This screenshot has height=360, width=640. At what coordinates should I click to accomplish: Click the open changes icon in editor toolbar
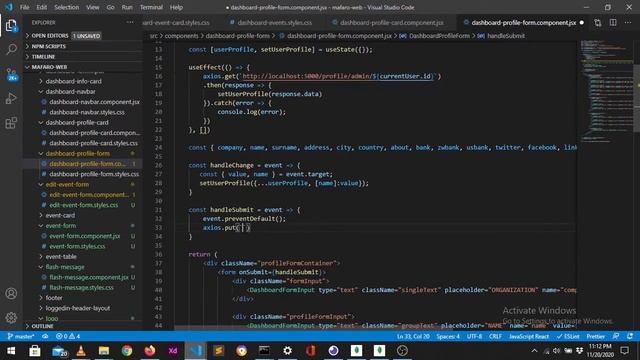click(598, 23)
